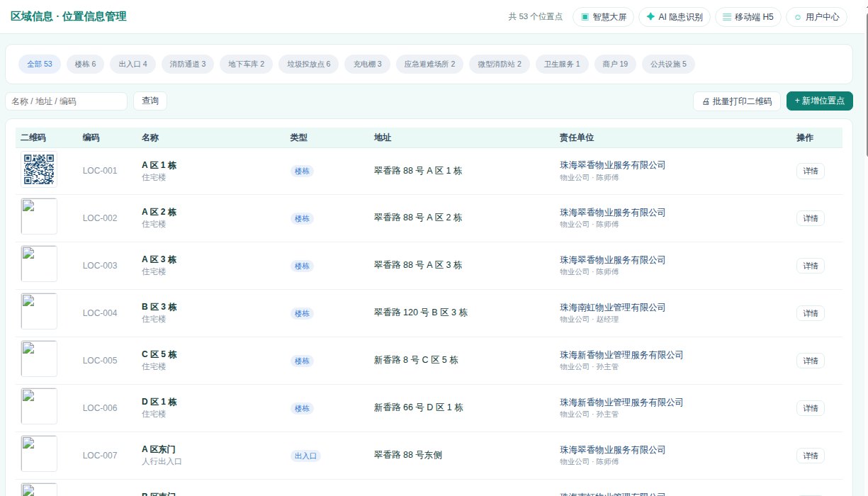Open 移动端 H5 view
This screenshot has width=868, height=496.
click(748, 17)
